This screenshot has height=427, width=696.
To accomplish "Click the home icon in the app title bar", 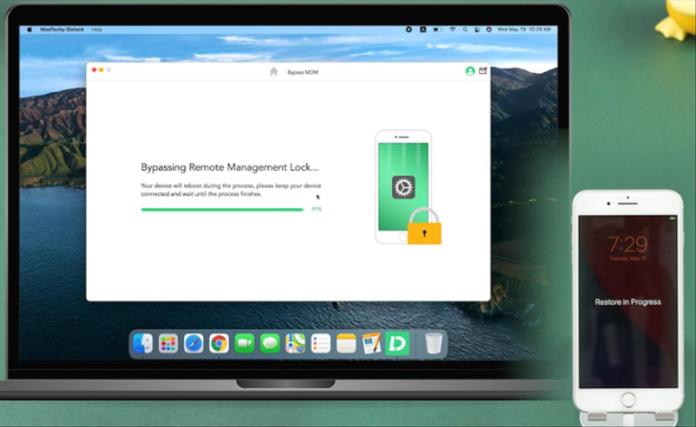I will pyautogui.click(x=273, y=71).
